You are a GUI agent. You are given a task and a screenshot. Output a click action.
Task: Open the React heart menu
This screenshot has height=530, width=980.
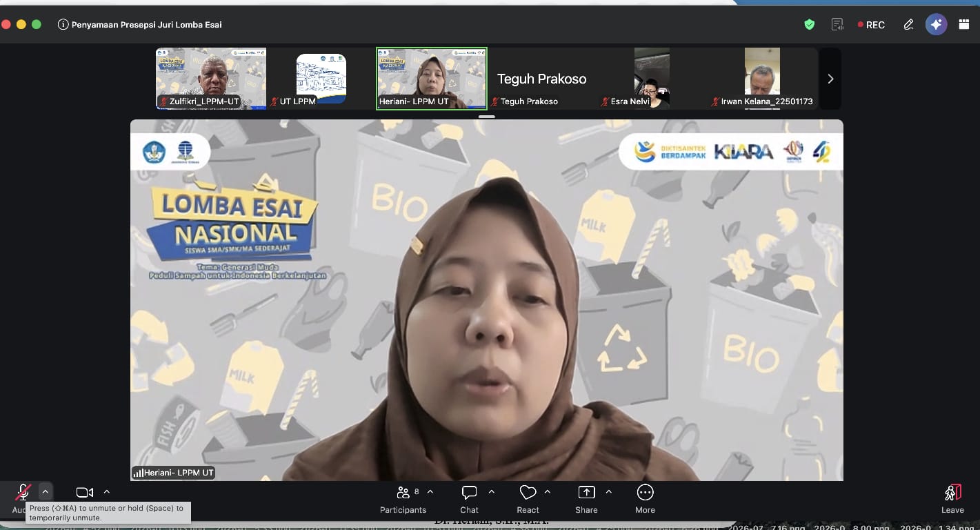click(528, 500)
